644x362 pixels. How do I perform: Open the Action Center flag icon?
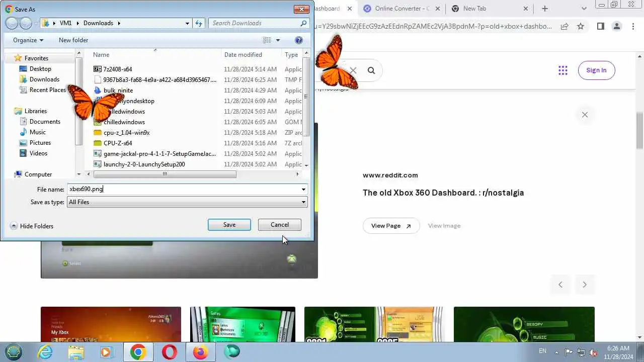point(569,352)
